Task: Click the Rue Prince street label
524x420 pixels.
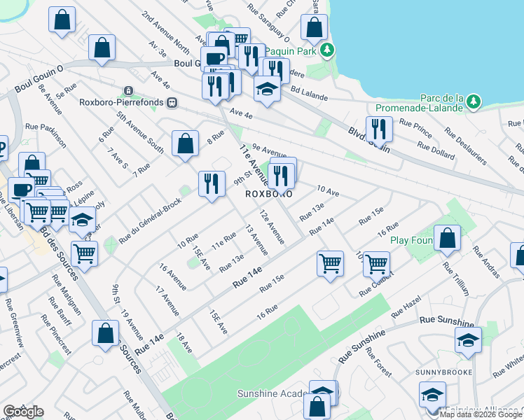Action: click(x=415, y=128)
